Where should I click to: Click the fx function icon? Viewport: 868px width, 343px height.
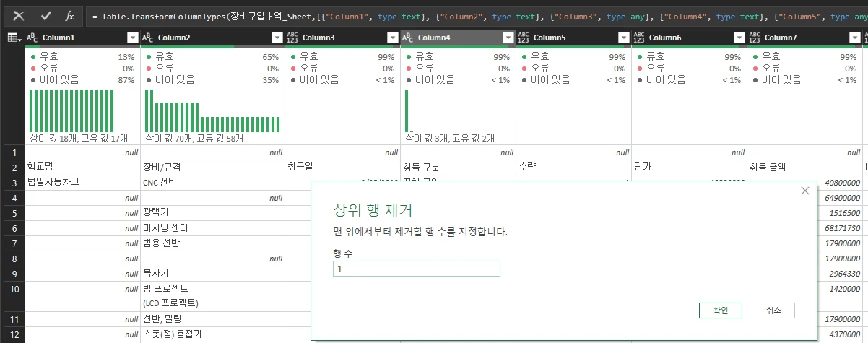69,15
